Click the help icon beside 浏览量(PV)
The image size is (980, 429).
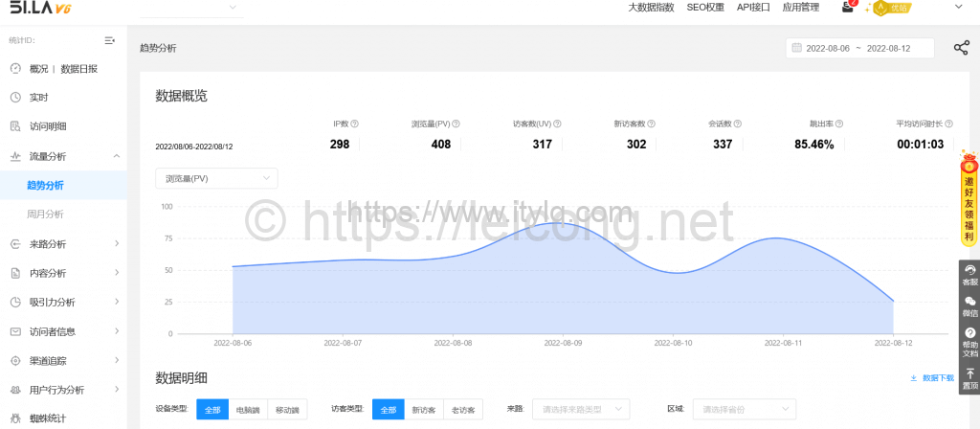457,124
